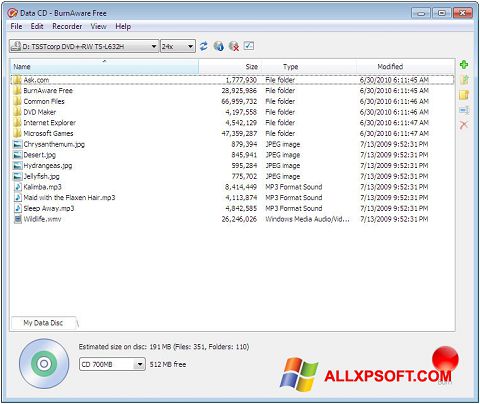Open the Edit menu

[37, 26]
